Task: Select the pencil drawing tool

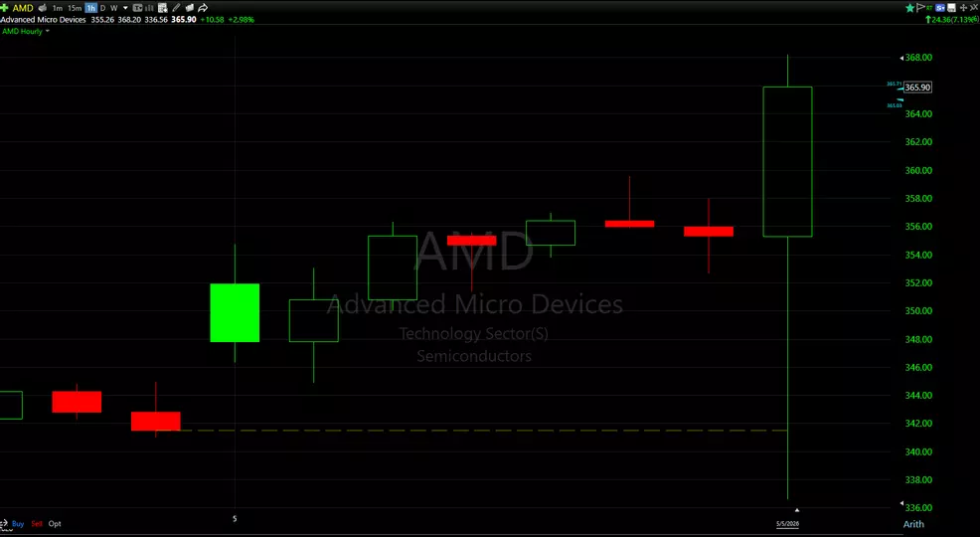Action: click(x=176, y=8)
